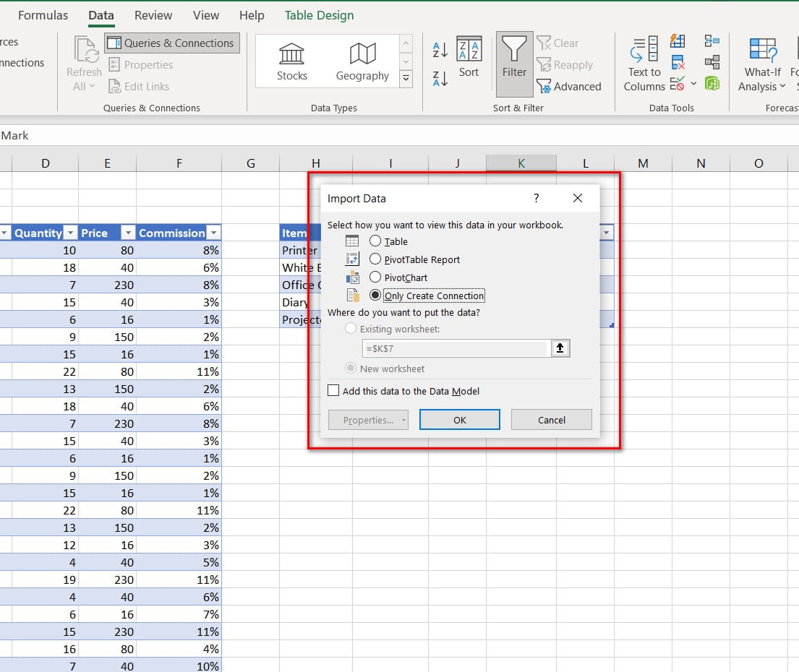Click the Sort A to Z icon
The image size is (799, 672).
pos(439,49)
